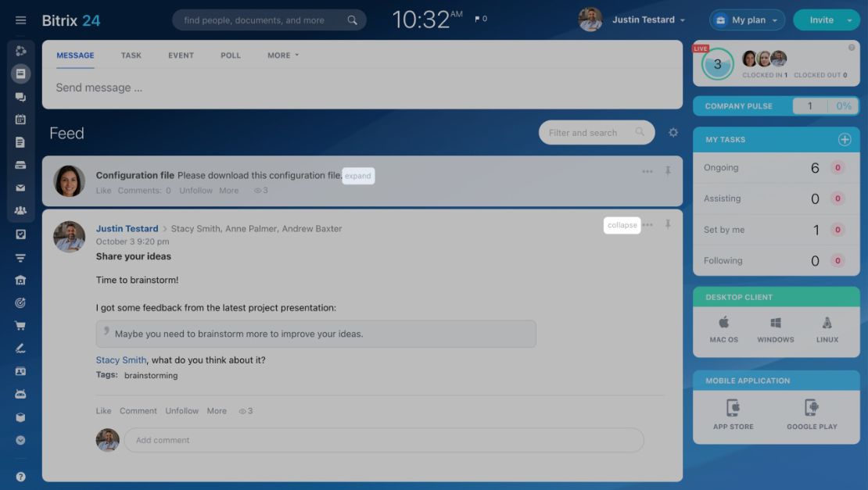Viewport: 868px width, 490px height.
Task: Unfollow the Configuration file post
Action: (x=196, y=190)
